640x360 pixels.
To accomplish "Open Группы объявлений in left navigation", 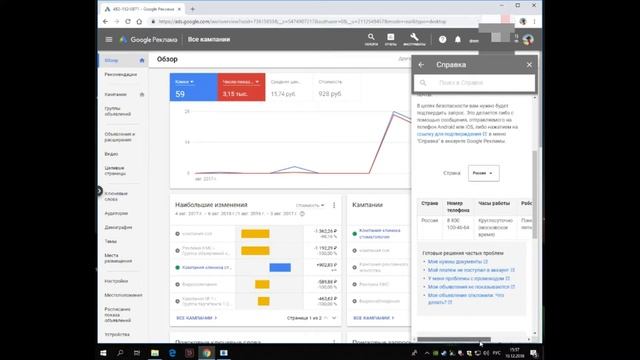I will [x=118, y=111].
